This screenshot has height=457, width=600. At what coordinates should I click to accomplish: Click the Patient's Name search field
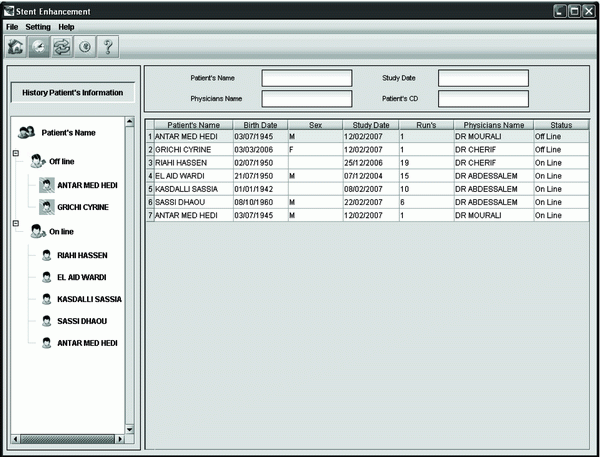[307, 78]
